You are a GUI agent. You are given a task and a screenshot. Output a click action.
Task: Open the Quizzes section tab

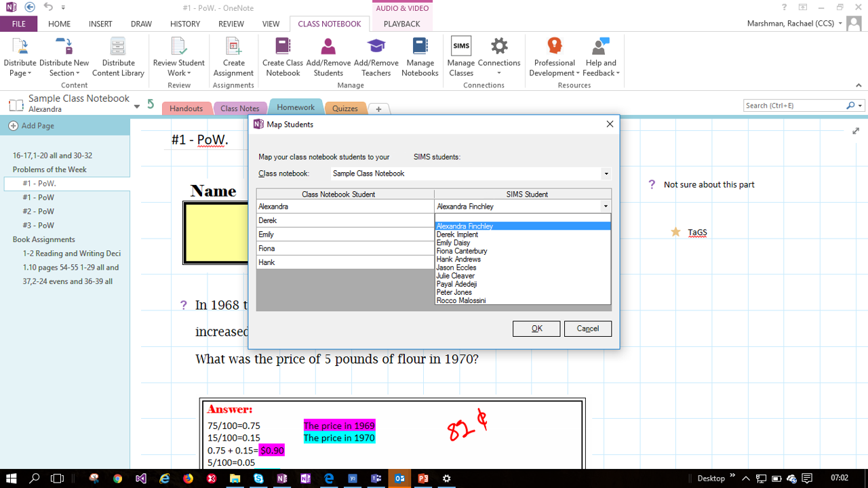[345, 108]
